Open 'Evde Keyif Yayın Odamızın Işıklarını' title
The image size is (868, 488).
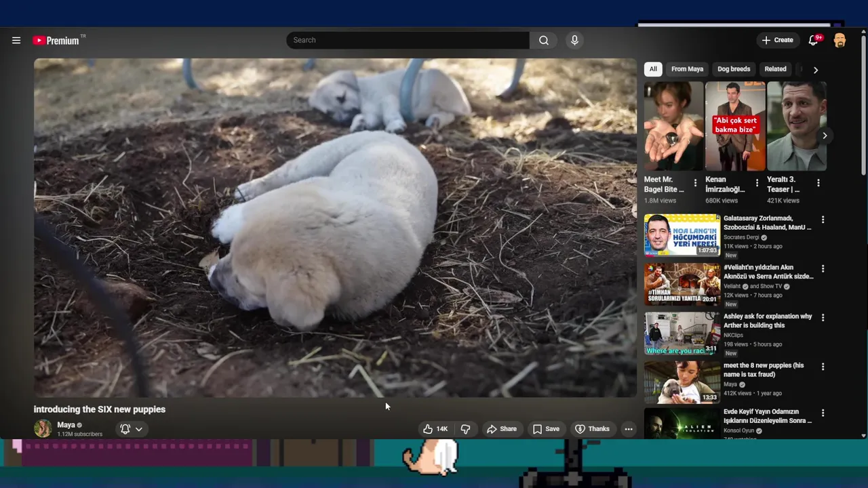pos(768,416)
